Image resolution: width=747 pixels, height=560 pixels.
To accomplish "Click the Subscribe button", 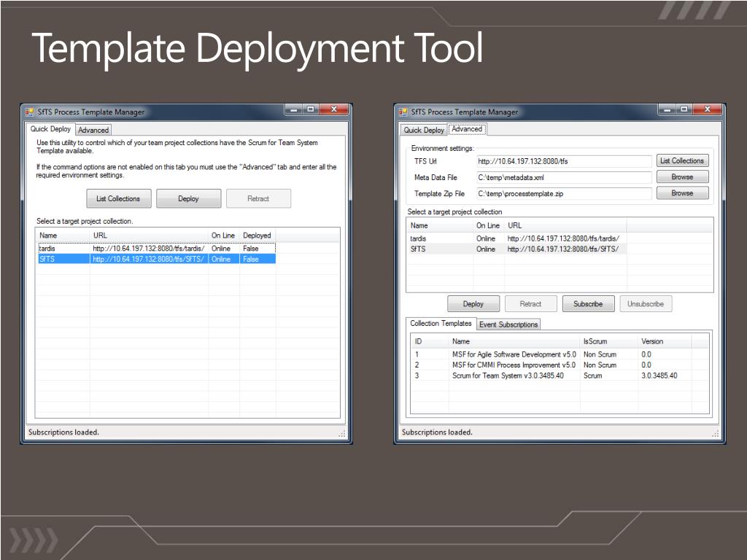I will (x=589, y=304).
